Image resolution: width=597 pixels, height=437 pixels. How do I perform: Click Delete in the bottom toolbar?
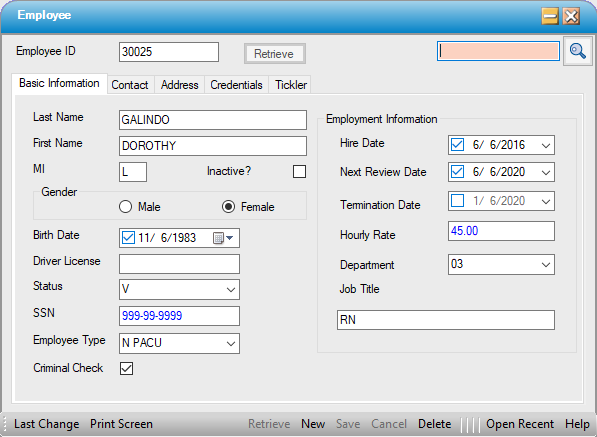pos(434,424)
